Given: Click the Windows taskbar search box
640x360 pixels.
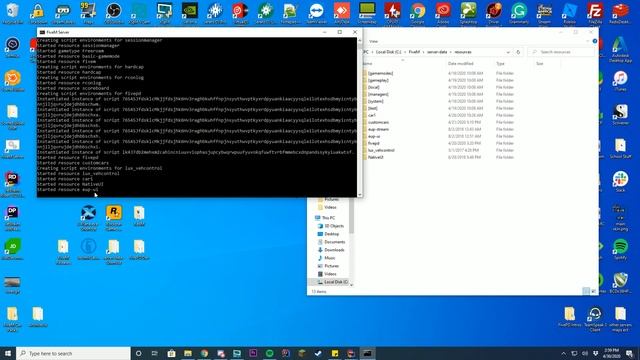Looking at the screenshot, I should (73, 353).
